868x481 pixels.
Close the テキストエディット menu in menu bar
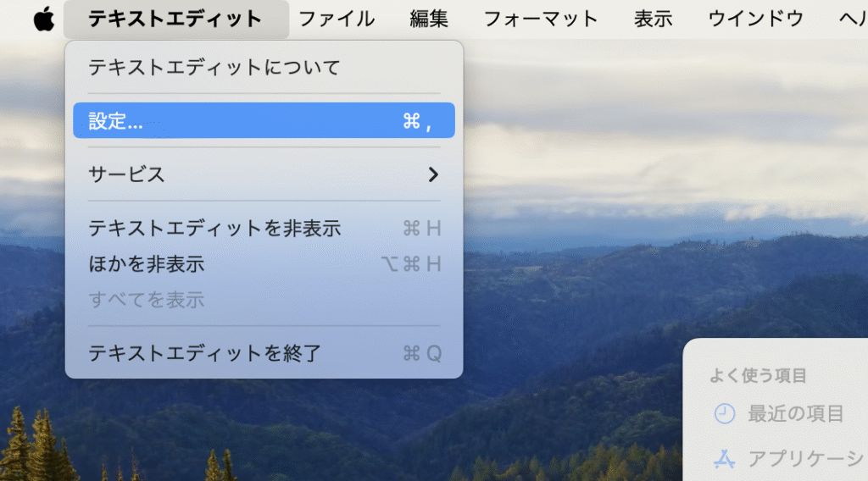(x=175, y=19)
